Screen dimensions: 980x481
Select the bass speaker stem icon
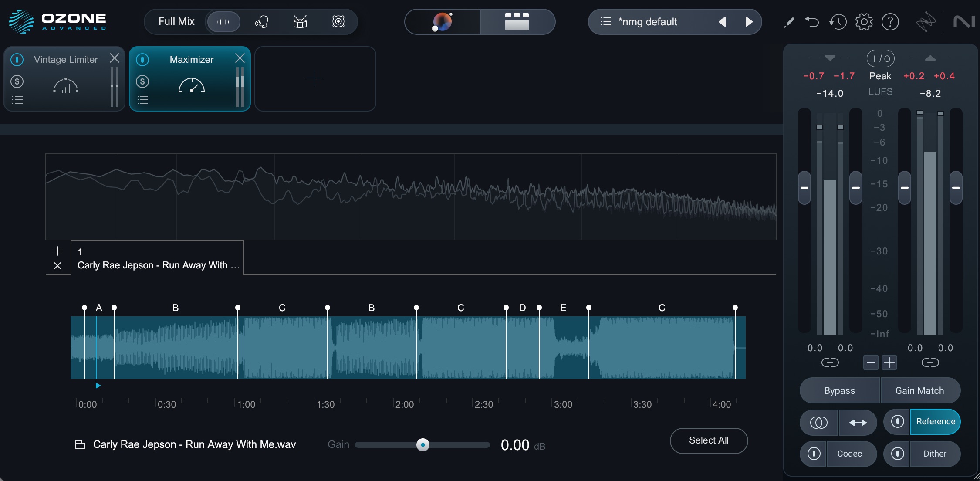[338, 21]
